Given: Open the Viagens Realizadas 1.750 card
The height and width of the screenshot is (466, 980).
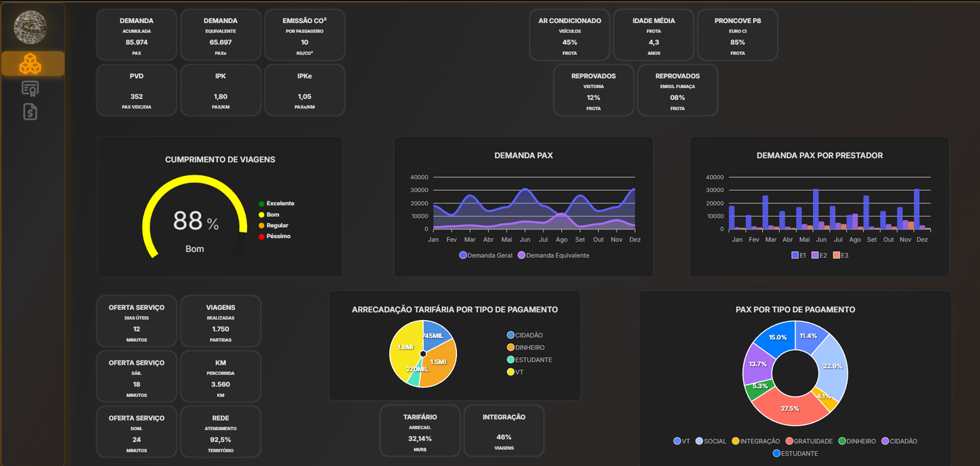Looking at the screenshot, I should pyautogui.click(x=221, y=322).
